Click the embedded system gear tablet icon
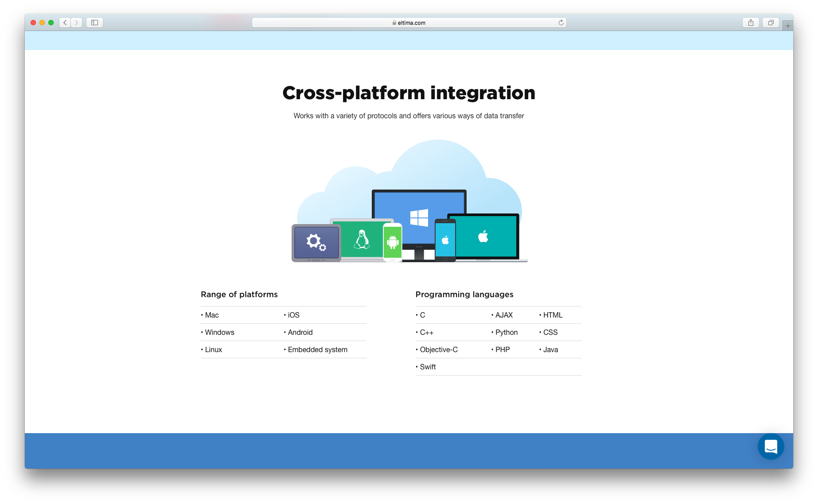 click(x=316, y=243)
